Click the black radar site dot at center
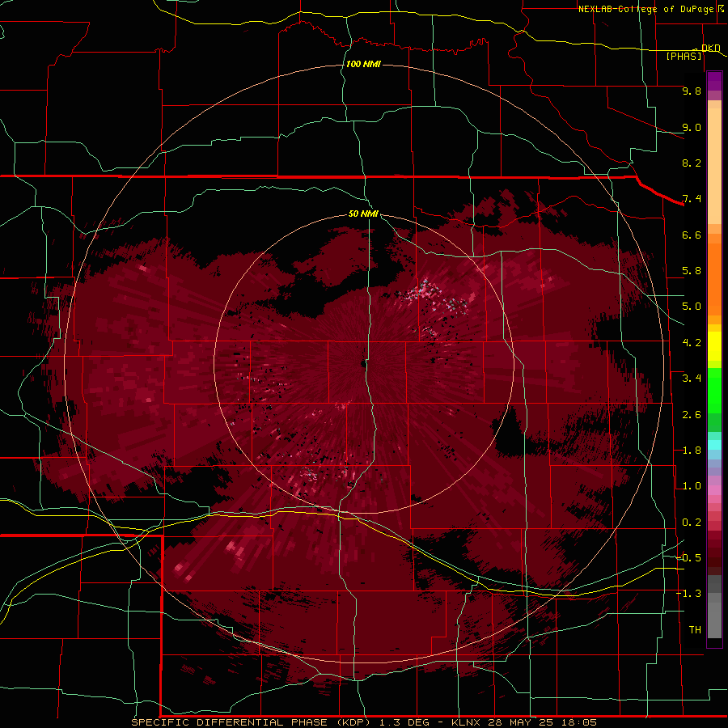The image size is (728, 728). tap(363, 363)
